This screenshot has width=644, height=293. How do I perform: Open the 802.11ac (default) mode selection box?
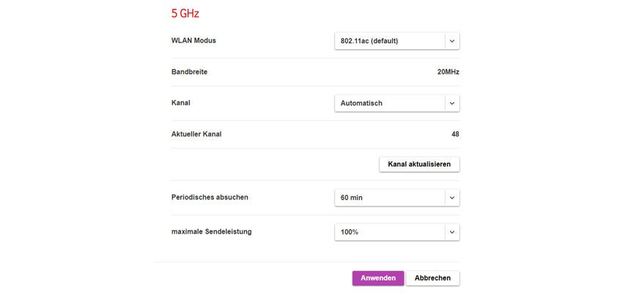(389, 41)
